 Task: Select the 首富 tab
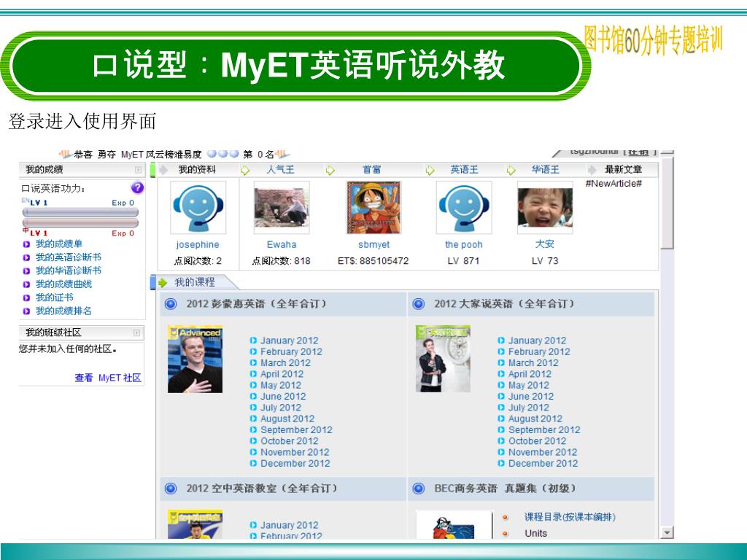[x=371, y=169]
